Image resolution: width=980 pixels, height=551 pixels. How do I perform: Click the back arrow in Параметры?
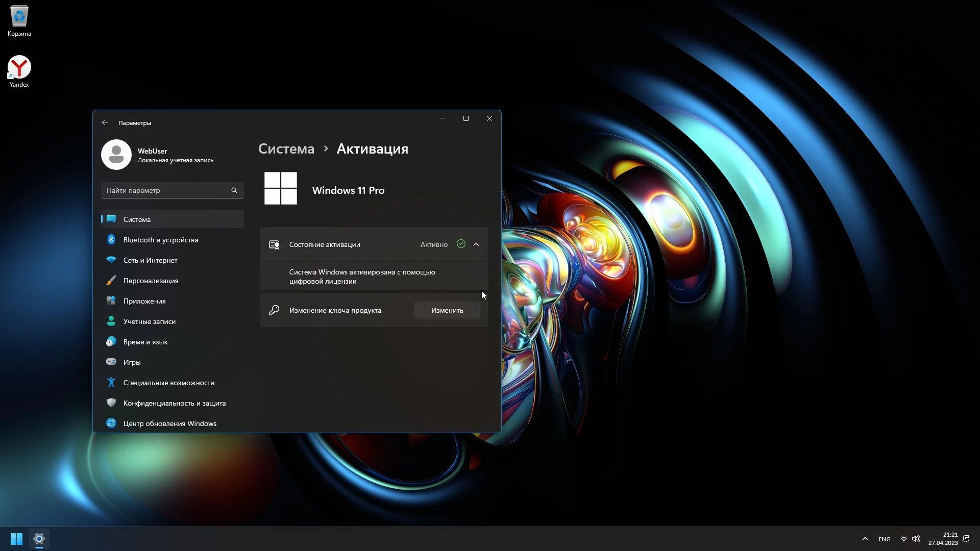(x=105, y=122)
